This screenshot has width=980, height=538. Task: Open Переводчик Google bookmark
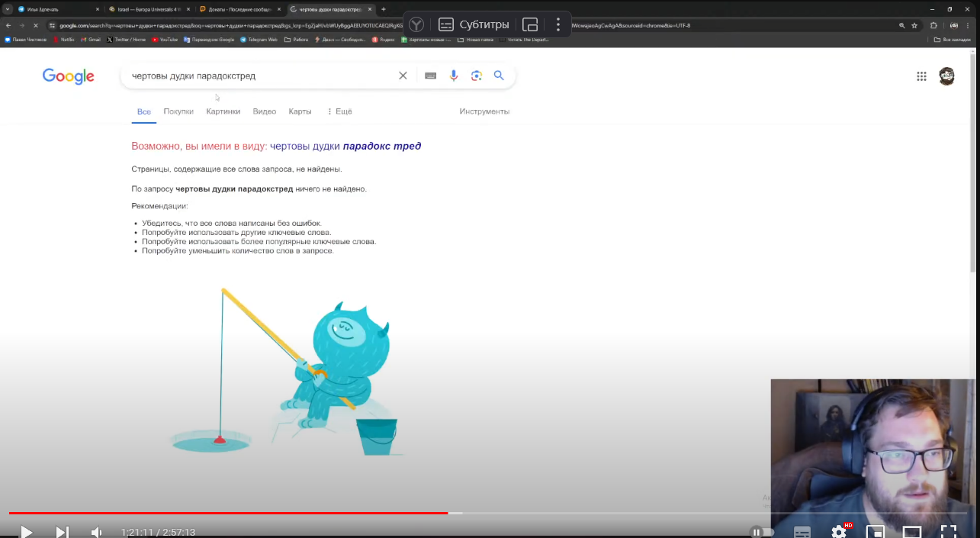coord(209,39)
